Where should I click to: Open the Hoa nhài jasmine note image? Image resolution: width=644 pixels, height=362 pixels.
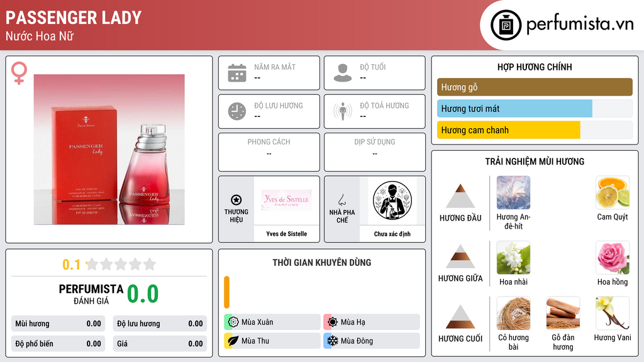tap(513, 257)
